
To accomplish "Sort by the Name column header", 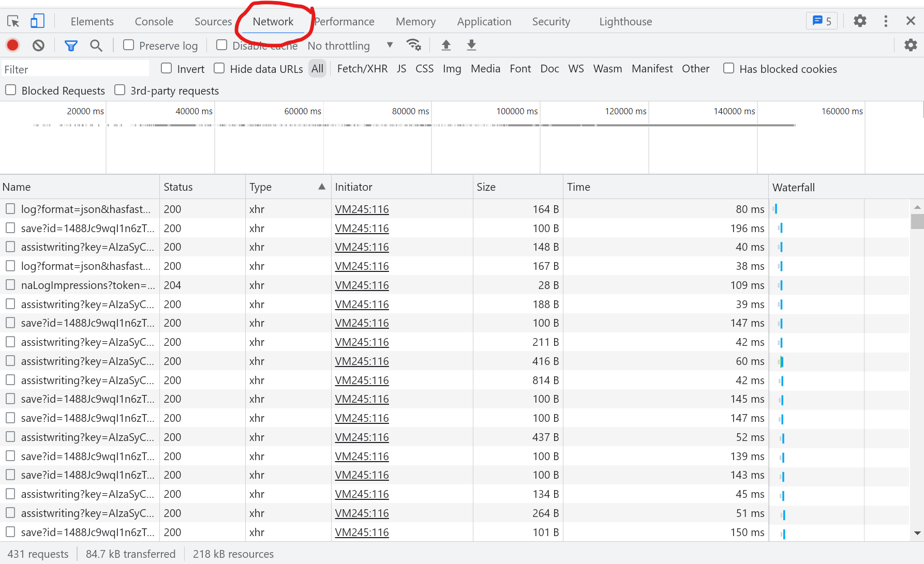I will click(x=80, y=187).
